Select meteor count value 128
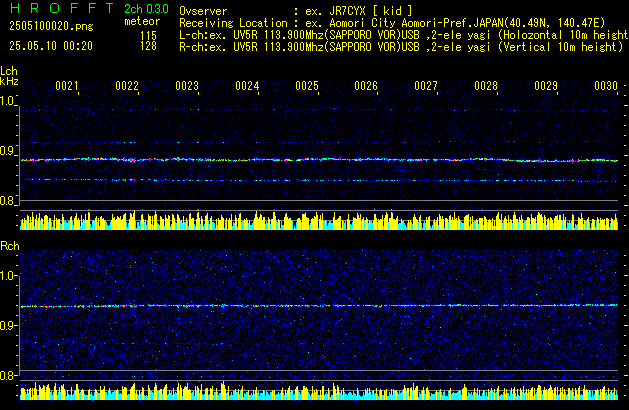The image size is (629, 410). (x=148, y=46)
